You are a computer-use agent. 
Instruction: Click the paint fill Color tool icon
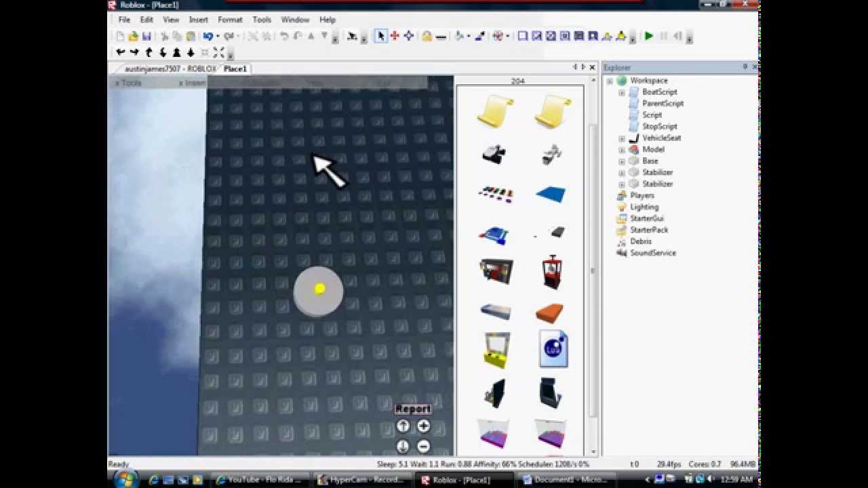point(459,37)
